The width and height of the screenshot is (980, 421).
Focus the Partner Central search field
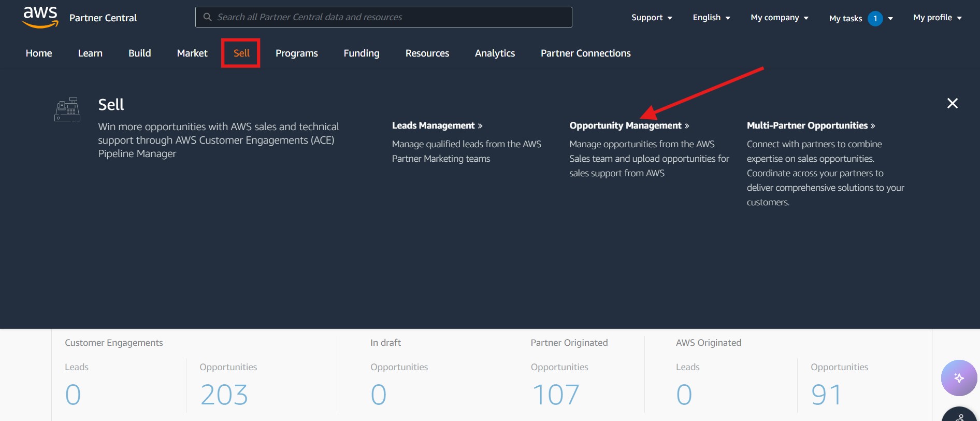[384, 17]
